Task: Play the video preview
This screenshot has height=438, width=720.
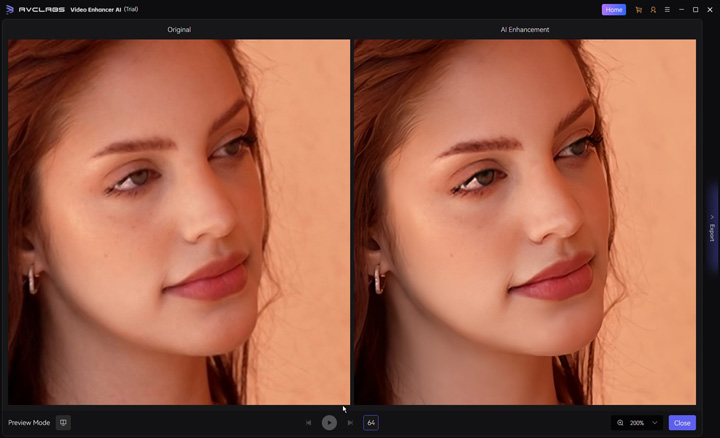Action: (329, 423)
